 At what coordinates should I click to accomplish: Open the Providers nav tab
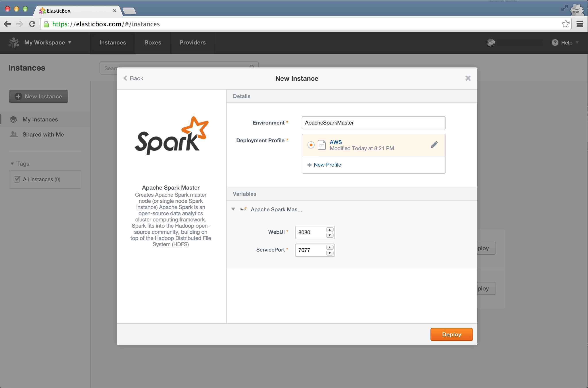pos(192,42)
